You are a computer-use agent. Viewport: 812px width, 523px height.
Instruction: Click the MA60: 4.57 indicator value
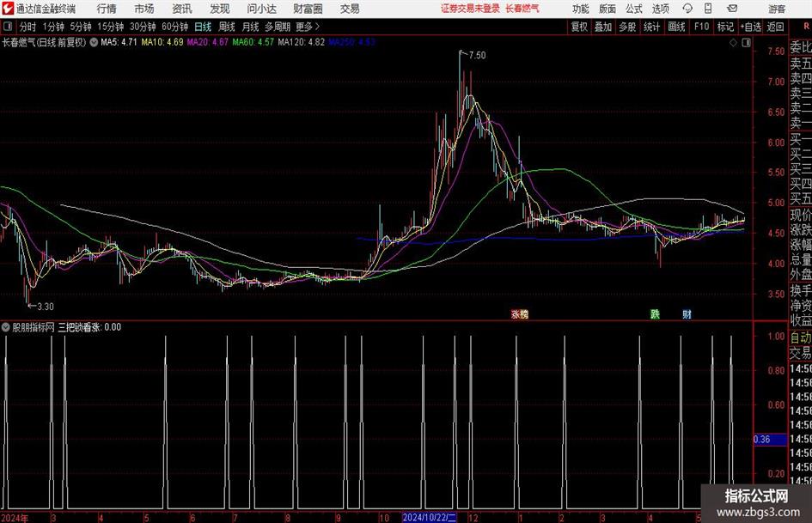tap(253, 42)
